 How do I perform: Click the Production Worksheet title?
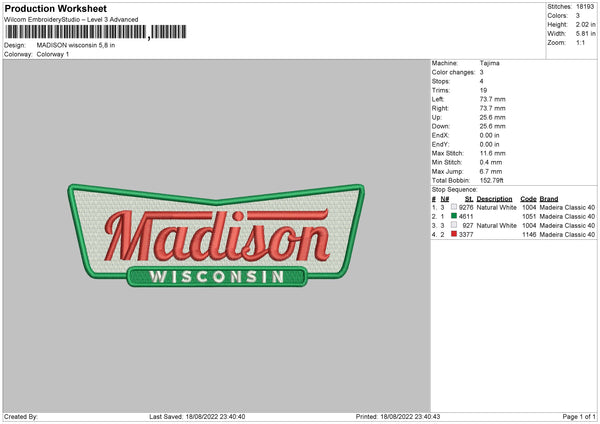point(55,8)
